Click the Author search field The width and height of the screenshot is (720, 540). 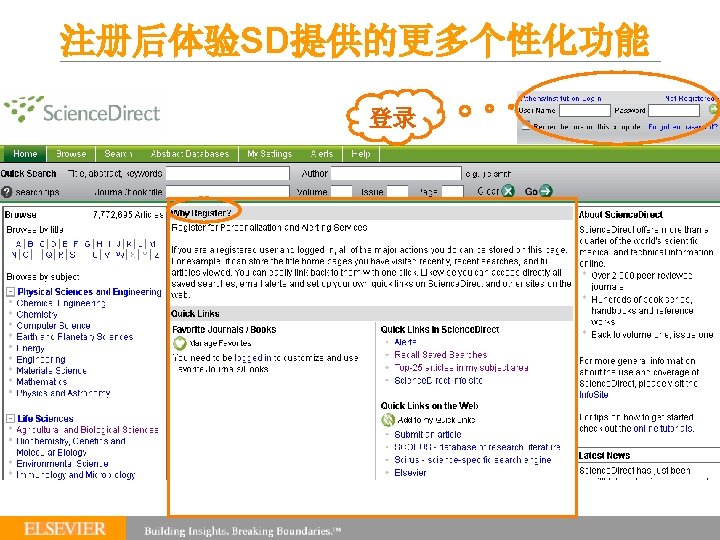coord(396,174)
